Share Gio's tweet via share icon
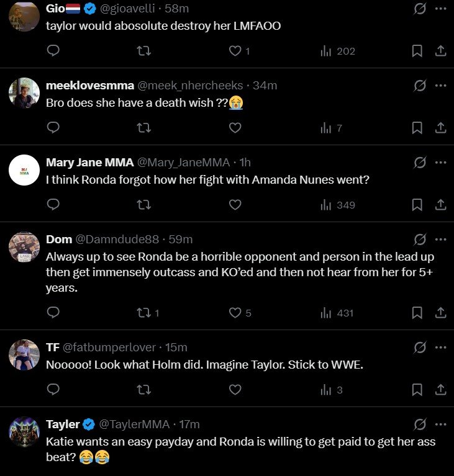 tap(440, 51)
